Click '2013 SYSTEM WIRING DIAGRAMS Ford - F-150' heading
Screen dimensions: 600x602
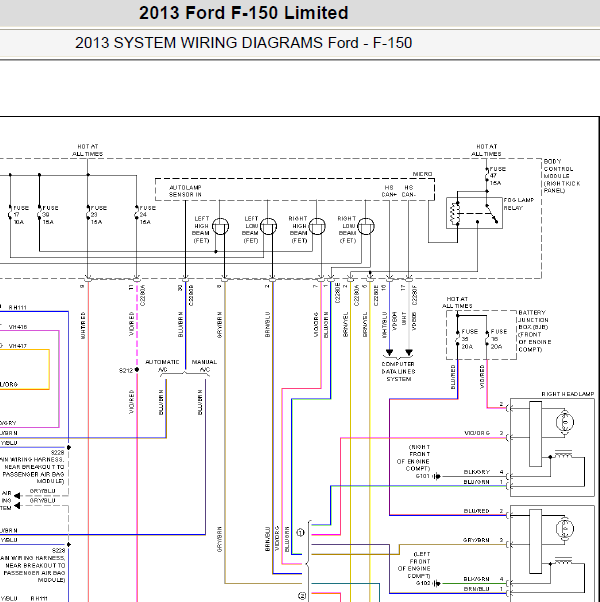(x=243, y=43)
